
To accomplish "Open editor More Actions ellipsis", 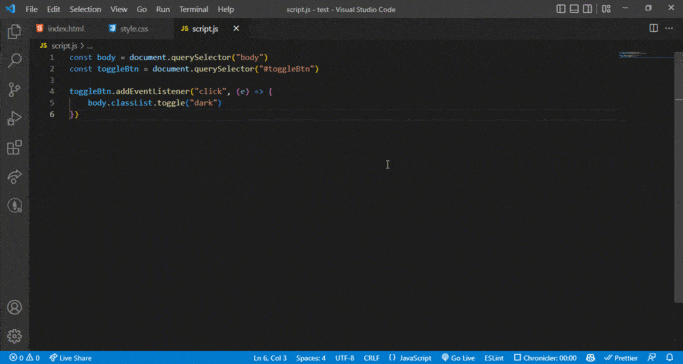I will tap(668, 28).
